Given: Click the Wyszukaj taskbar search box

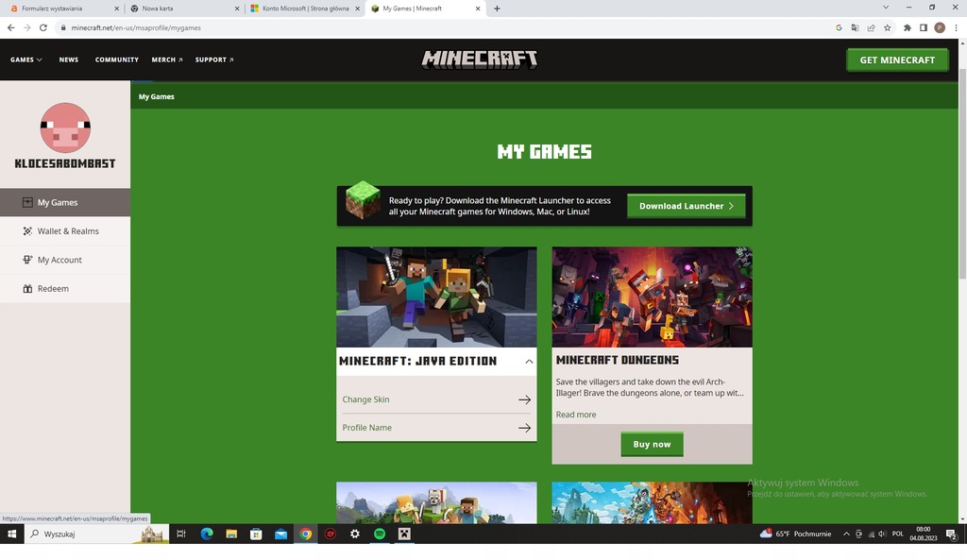Looking at the screenshot, I should (x=97, y=535).
